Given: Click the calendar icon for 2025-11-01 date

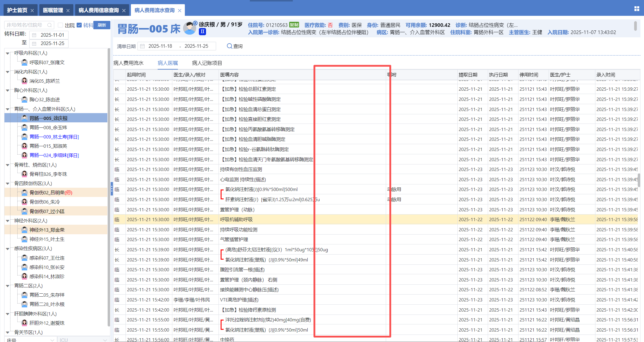Looking at the screenshot, I should [34, 35].
